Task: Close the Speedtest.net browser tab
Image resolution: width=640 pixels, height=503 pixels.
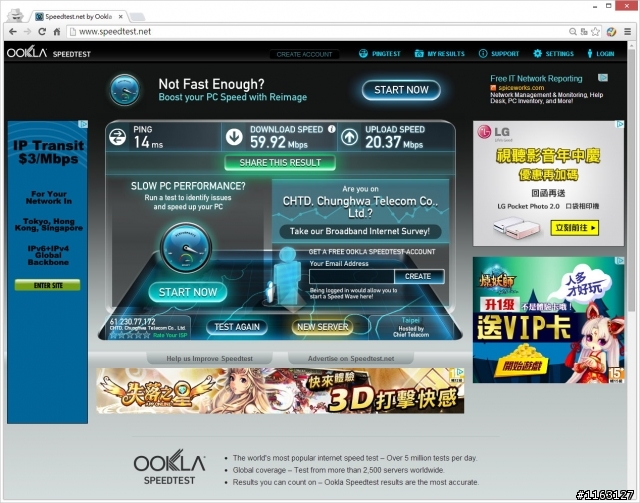Action: point(121,17)
